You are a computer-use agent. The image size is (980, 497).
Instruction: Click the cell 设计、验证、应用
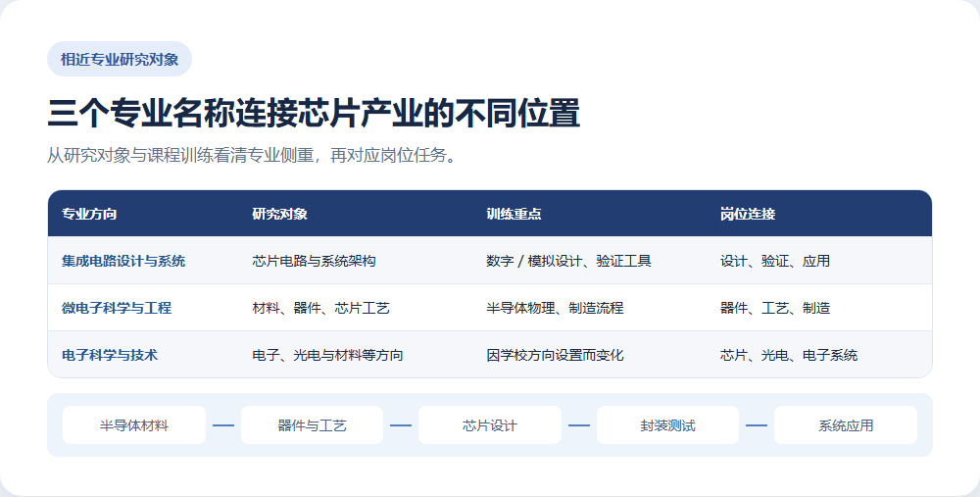coord(775,261)
